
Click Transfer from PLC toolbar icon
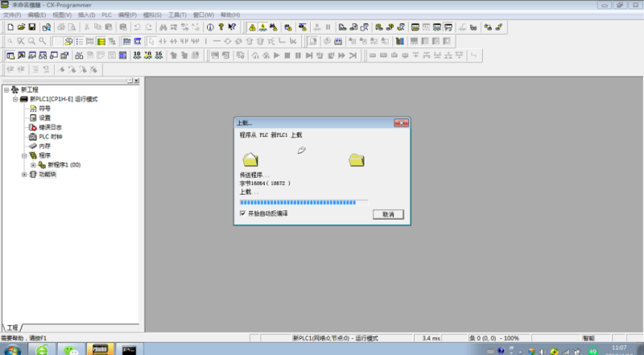coord(353,27)
